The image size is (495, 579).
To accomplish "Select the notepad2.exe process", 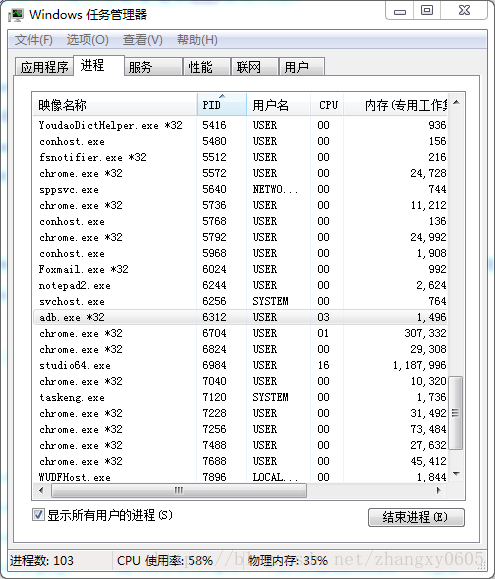I will point(240,285).
